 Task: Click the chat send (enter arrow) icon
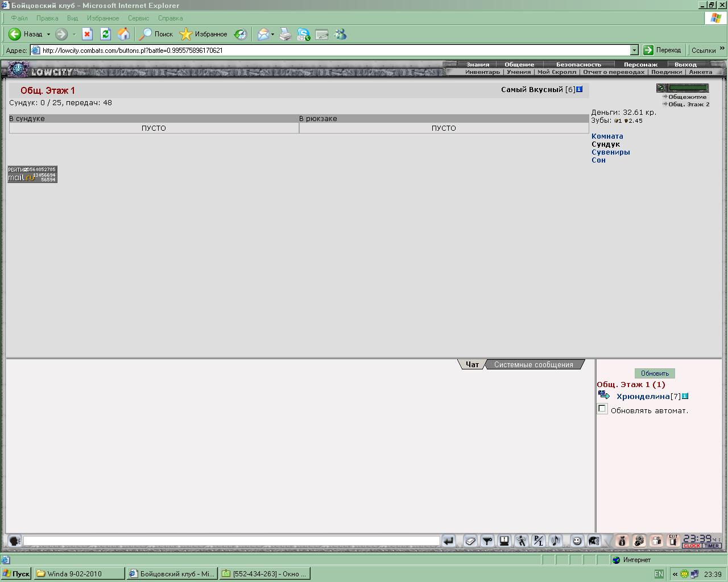pyautogui.click(x=448, y=541)
